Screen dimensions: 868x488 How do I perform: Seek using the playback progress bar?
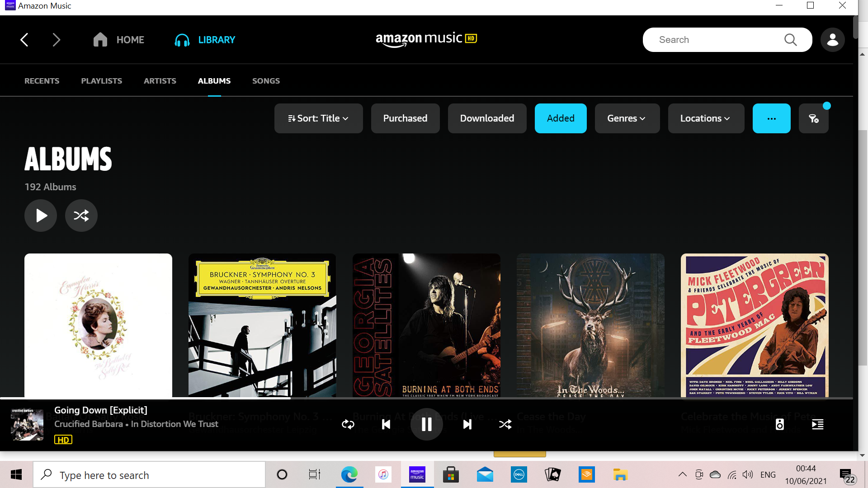pos(426,398)
